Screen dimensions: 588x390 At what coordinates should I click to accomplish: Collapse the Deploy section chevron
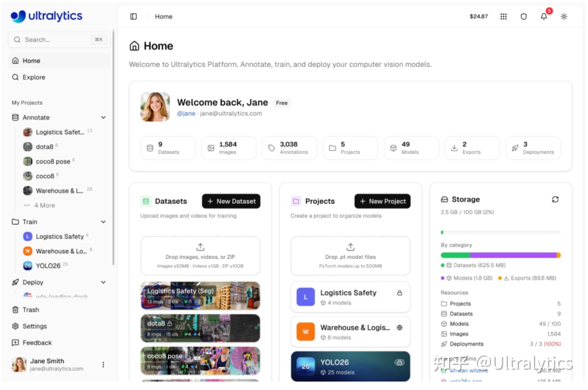pos(103,282)
